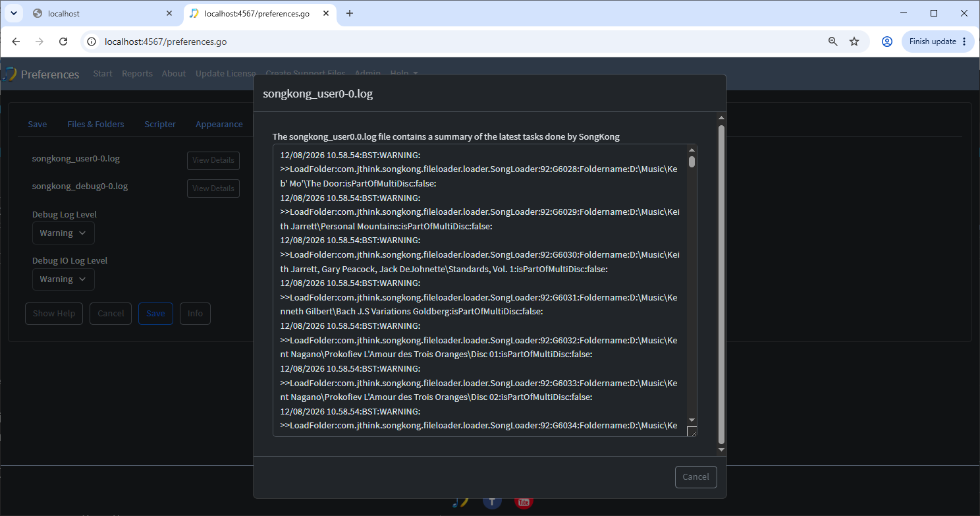Click the dialog's outer scrollbar thumb
Screen dimensions: 980x516
point(721,283)
